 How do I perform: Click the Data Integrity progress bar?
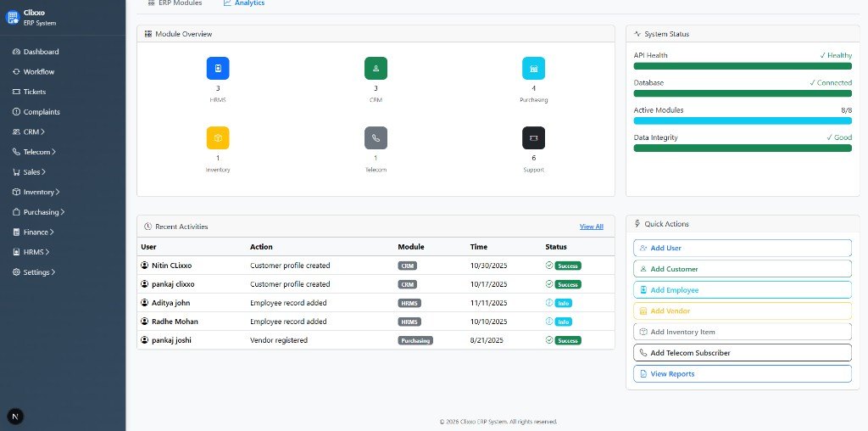point(743,148)
